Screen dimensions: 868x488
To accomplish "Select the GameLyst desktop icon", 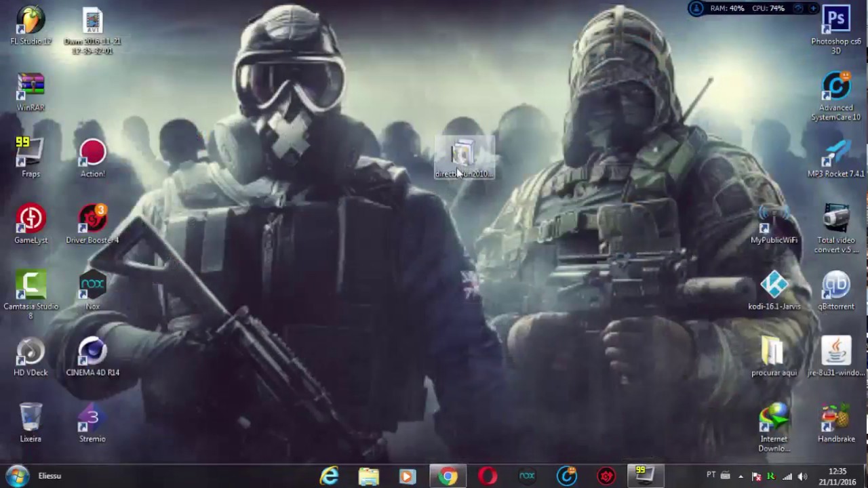I will click(31, 224).
